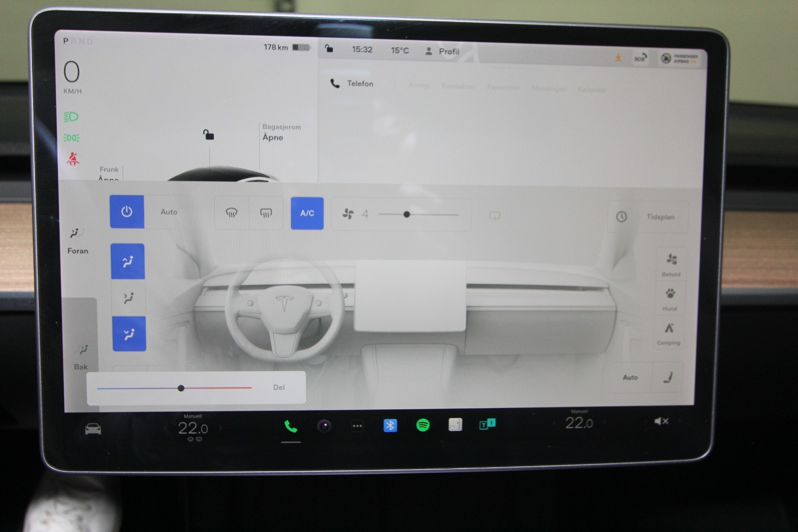798x532 pixels.
Task: Click the 15°C outside temperature
Action: pos(399,50)
